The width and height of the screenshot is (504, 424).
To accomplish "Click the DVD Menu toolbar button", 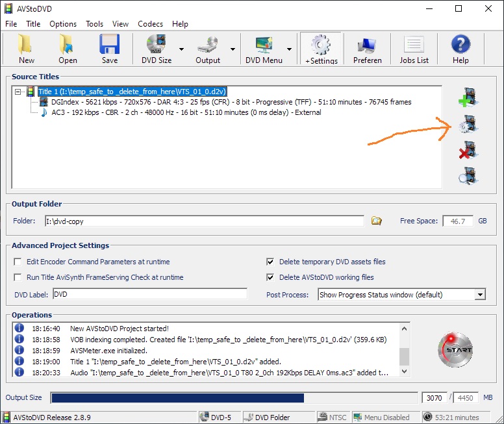I will pyautogui.click(x=264, y=49).
